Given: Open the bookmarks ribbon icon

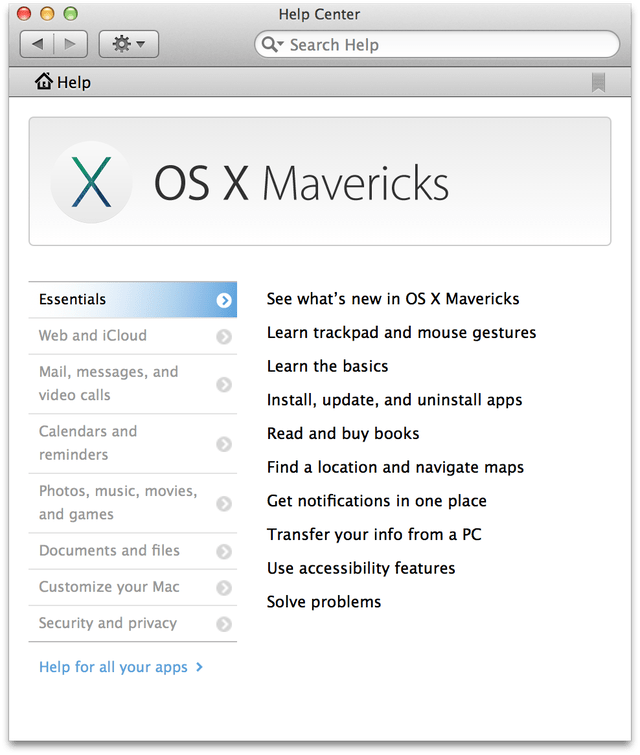Looking at the screenshot, I should [x=598, y=82].
